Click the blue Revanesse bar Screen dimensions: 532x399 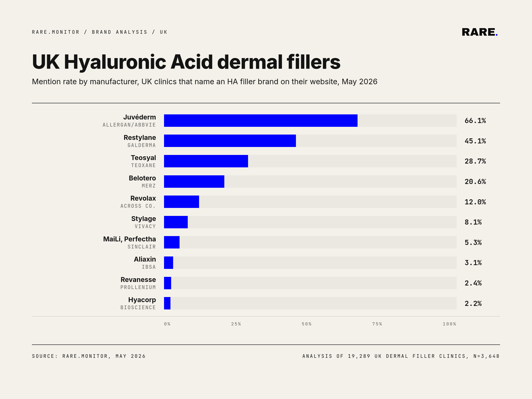coord(168,283)
